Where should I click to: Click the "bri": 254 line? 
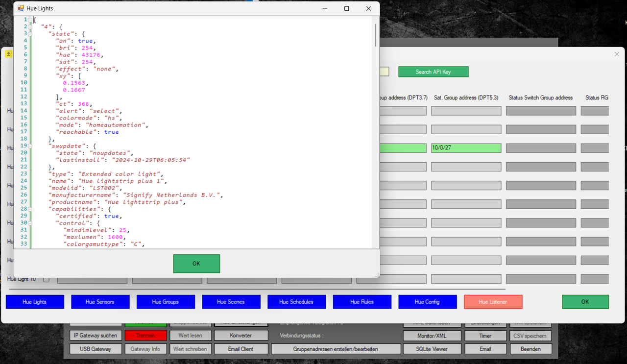click(x=76, y=48)
